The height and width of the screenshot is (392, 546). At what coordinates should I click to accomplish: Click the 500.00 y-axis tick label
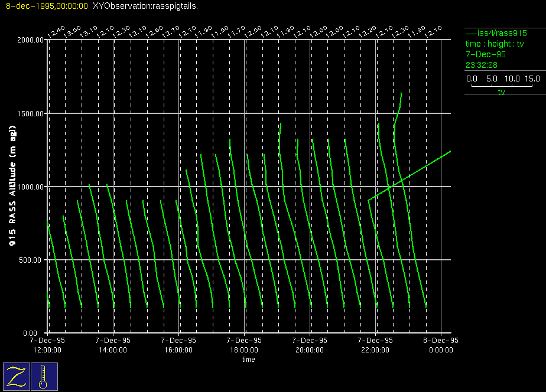point(32,260)
